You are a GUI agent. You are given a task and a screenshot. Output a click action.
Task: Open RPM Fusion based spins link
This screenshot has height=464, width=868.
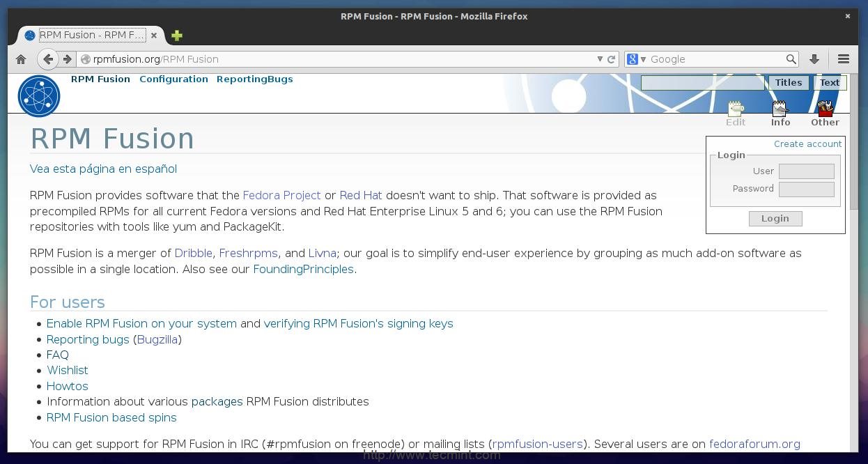coord(111,417)
